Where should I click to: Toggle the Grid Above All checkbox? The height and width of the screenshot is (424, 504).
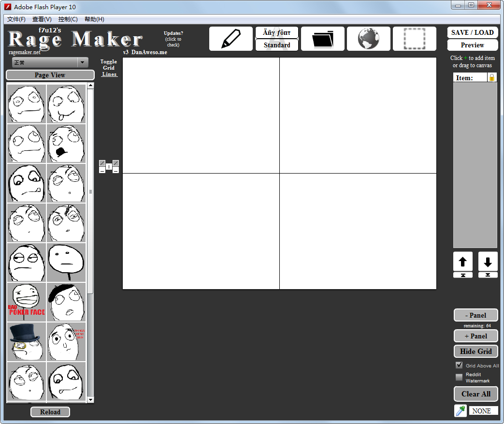459,365
